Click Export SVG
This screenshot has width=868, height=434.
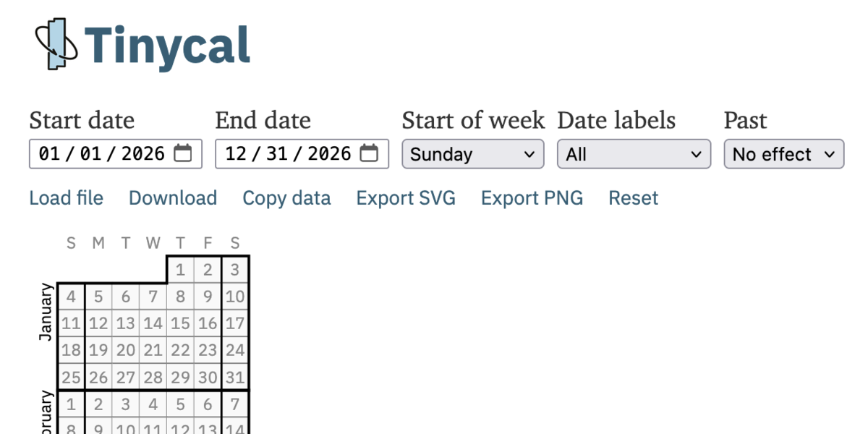coord(406,198)
